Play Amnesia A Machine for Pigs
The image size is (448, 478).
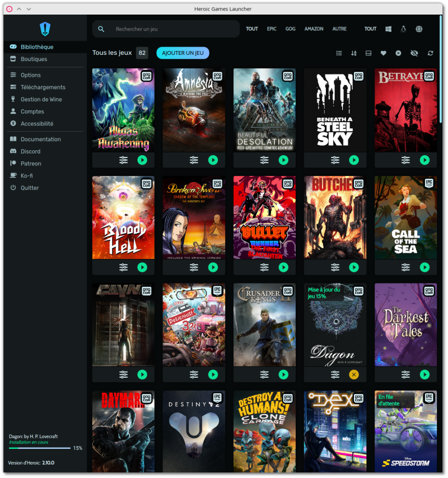(213, 160)
